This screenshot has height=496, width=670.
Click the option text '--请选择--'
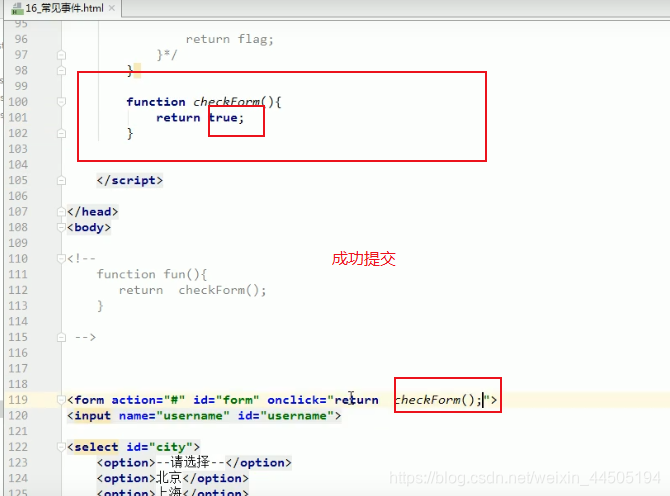pos(191,462)
